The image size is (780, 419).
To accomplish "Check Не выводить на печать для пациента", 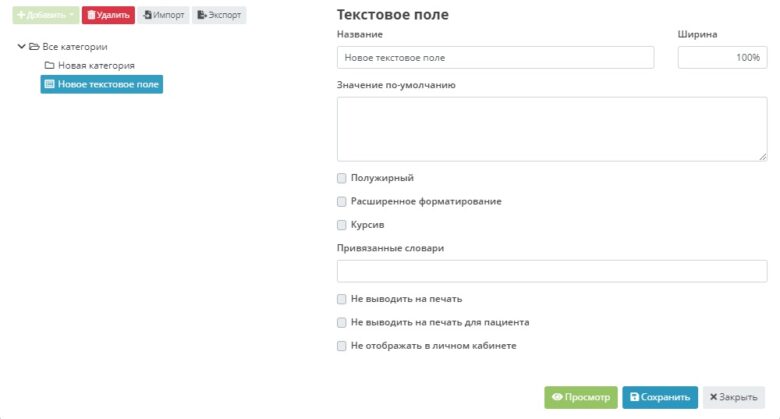I will click(x=342, y=322).
